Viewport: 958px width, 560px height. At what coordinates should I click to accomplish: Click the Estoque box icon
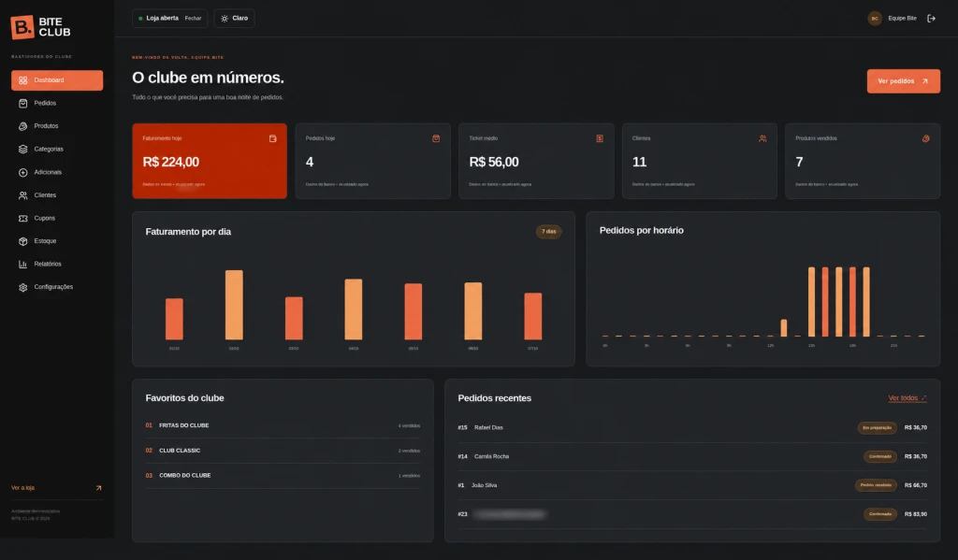pyautogui.click(x=23, y=241)
